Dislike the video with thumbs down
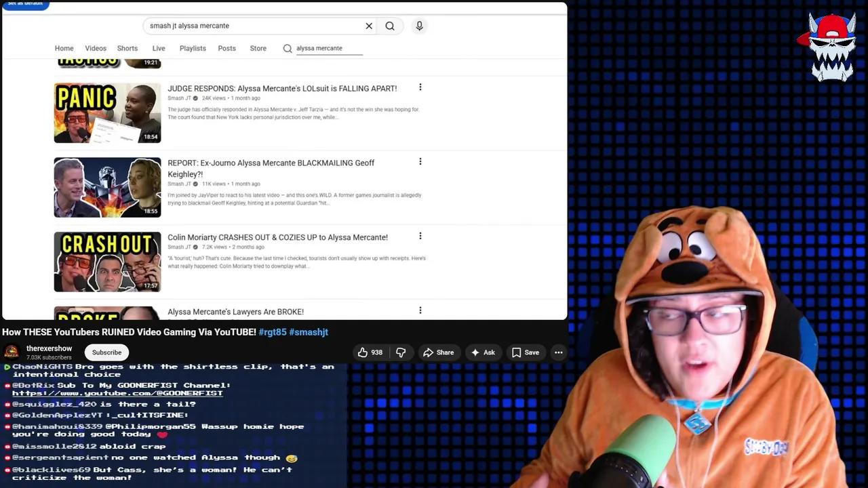This screenshot has height=488, width=868. point(401,352)
